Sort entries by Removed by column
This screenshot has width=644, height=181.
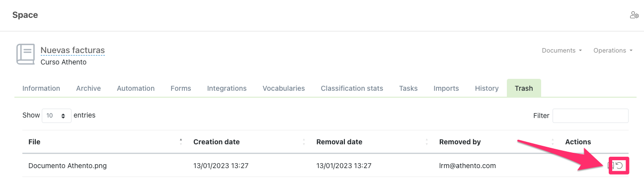[460, 142]
